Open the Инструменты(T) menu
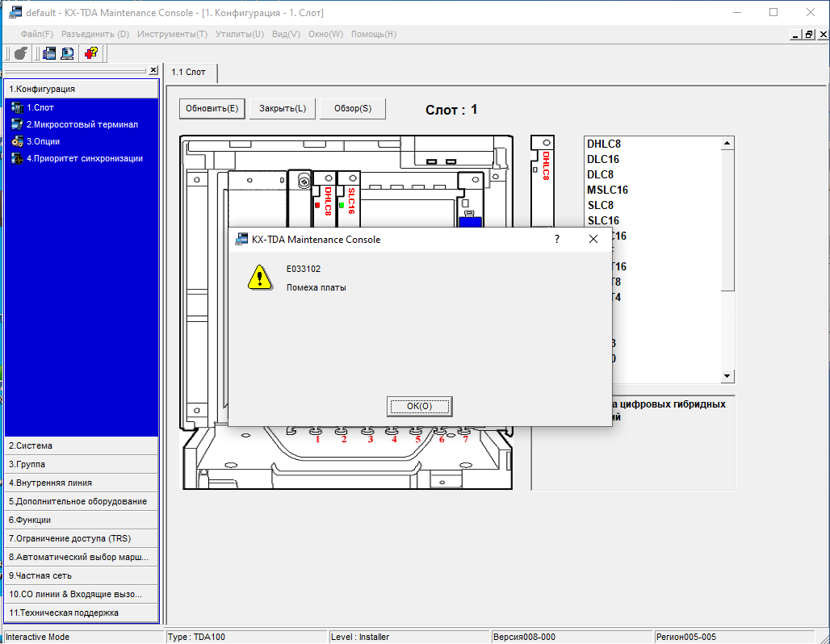 tap(173, 34)
